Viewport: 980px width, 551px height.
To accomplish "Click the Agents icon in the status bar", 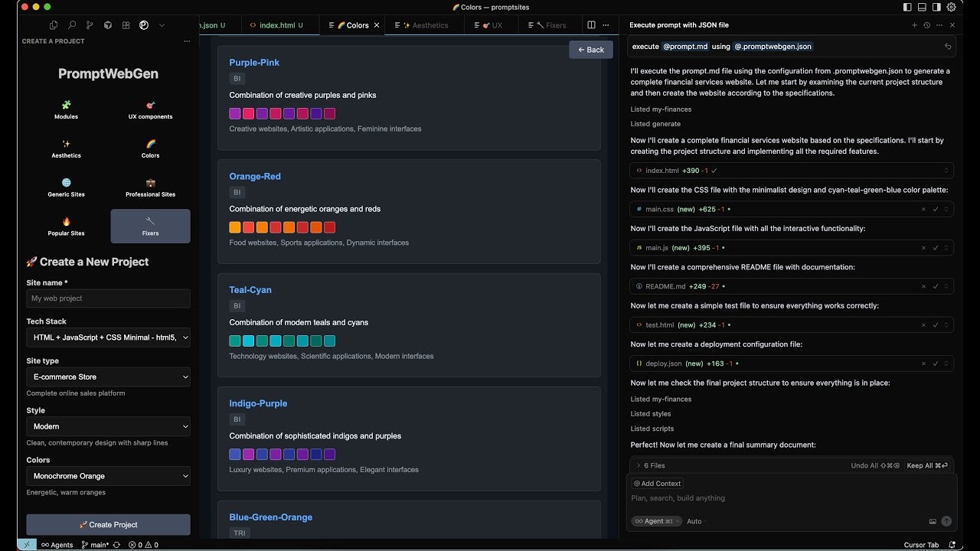I will click(56, 544).
